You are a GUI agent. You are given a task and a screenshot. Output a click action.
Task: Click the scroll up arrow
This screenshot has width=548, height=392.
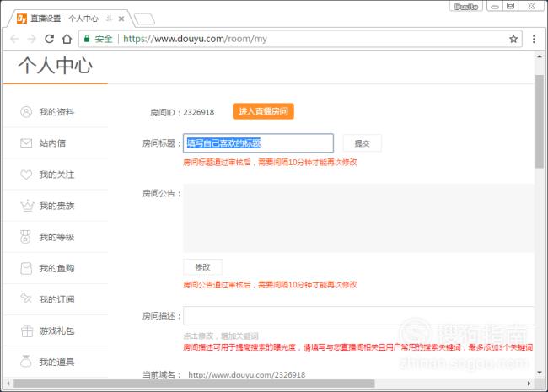pyautogui.click(x=540, y=56)
